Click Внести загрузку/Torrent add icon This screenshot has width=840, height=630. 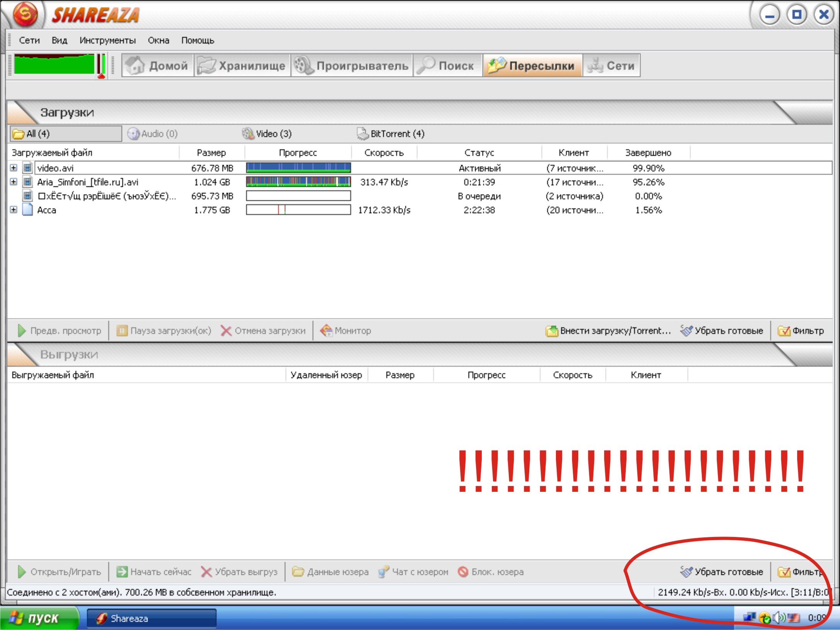tap(552, 331)
